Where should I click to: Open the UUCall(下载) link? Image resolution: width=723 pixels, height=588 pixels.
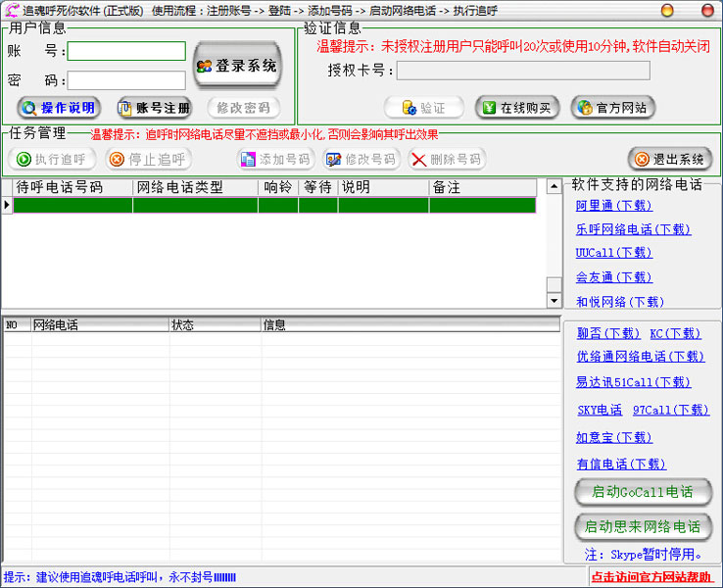click(613, 253)
